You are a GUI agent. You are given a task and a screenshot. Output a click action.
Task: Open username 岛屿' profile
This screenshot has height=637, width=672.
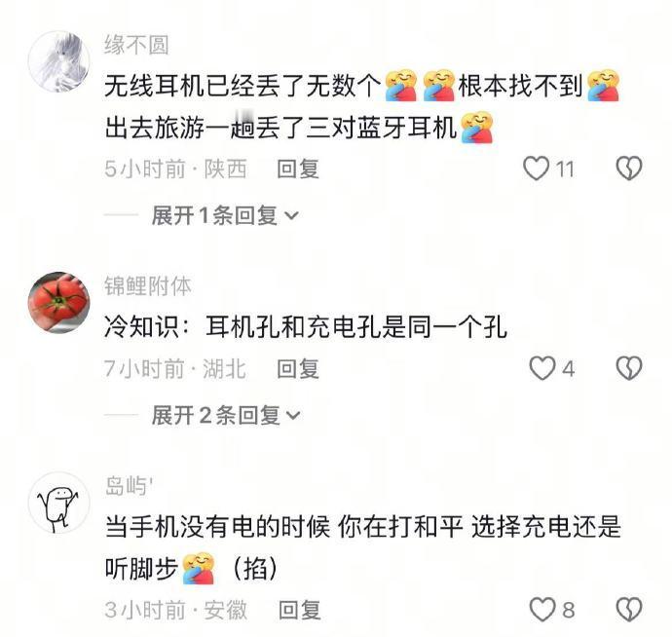tap(129, 487)
